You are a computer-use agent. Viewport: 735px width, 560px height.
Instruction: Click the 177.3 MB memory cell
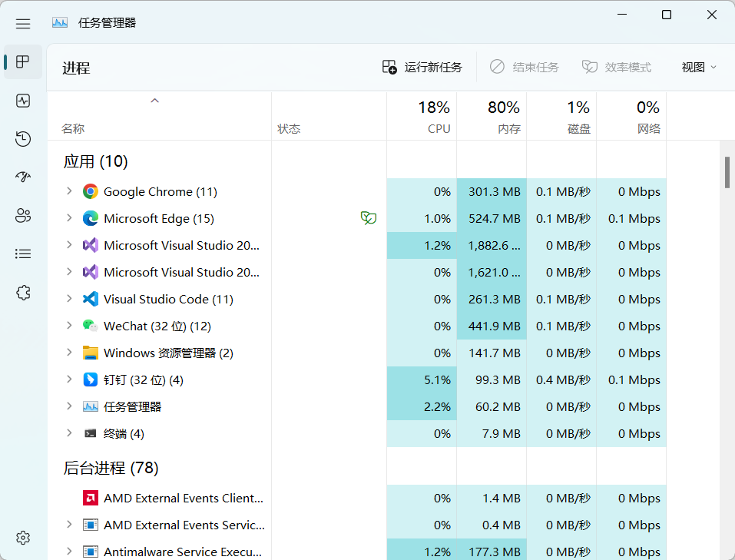point(492,552)
